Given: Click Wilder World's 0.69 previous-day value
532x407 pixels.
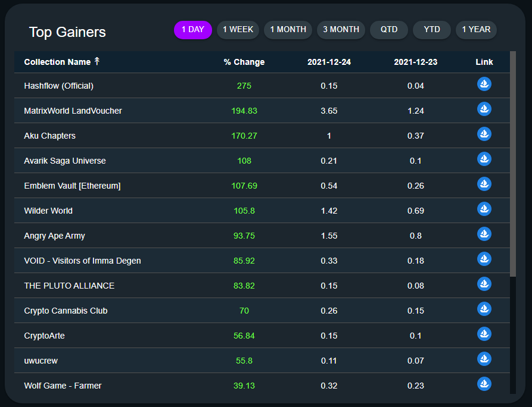Looking at the screenshot, I should point(416,211).
